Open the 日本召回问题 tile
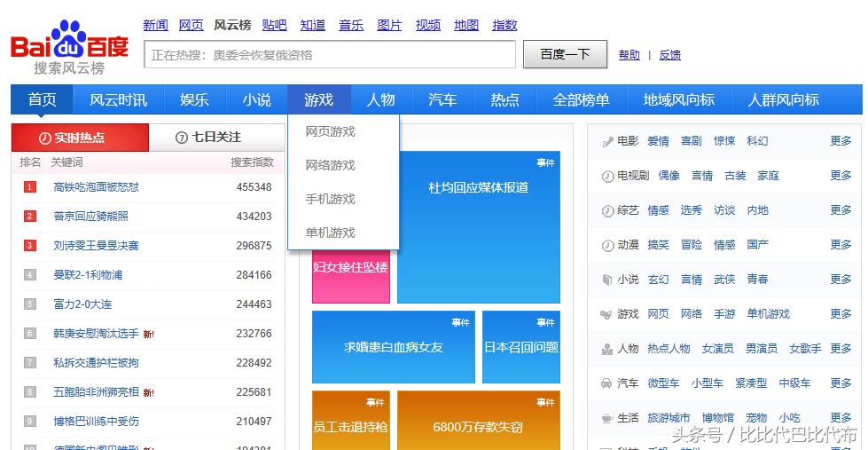The image size is (868, 450). point(521,347)
